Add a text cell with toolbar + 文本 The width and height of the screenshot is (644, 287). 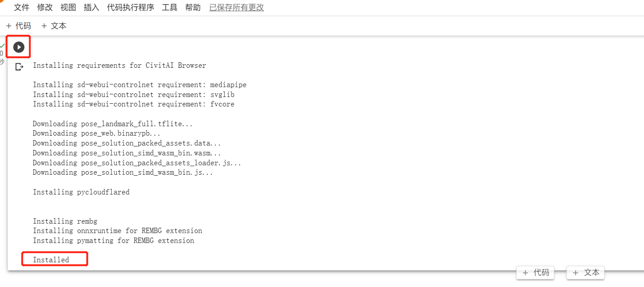tap(54, 26)
